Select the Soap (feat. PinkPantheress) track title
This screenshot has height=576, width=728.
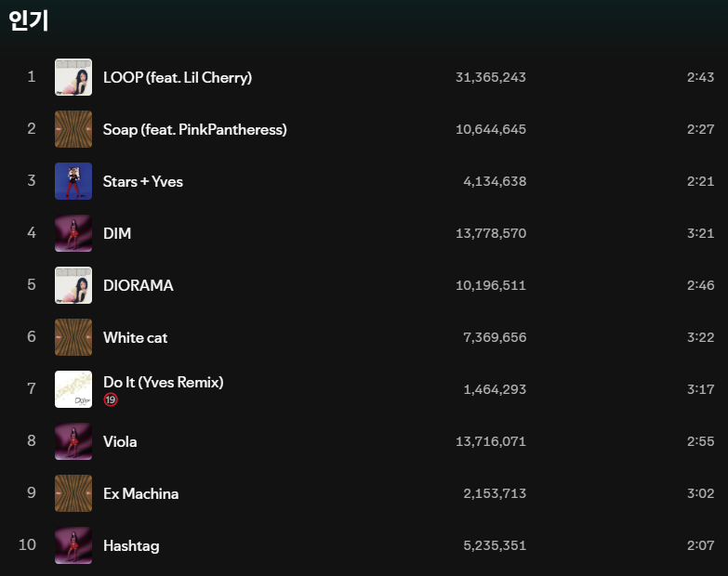click(x=195, y=129)
